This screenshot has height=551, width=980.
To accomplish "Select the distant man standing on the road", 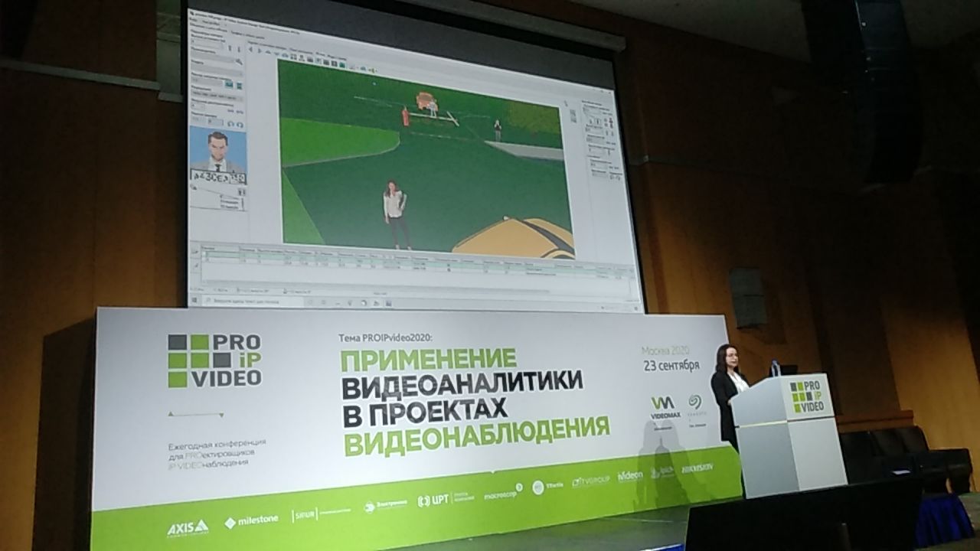I will pyautogui.click(x=497, y=130).
